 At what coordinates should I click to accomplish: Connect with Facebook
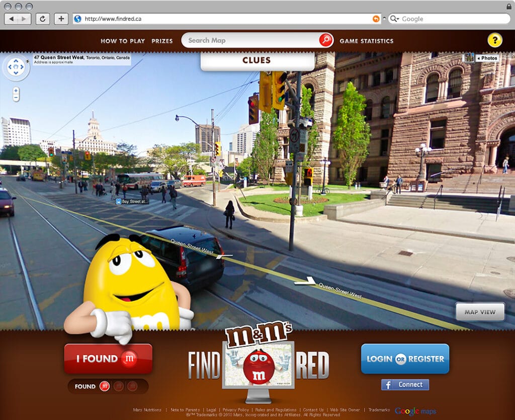[405, 384]
